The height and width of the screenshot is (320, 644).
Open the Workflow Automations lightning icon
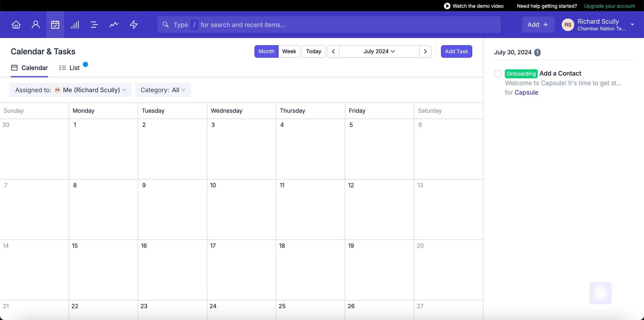[x=134, y=25]
